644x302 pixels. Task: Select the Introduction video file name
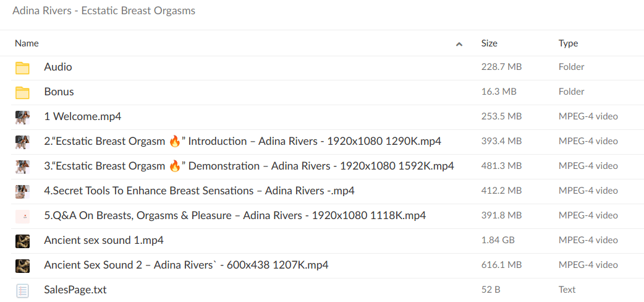(242, 141)
